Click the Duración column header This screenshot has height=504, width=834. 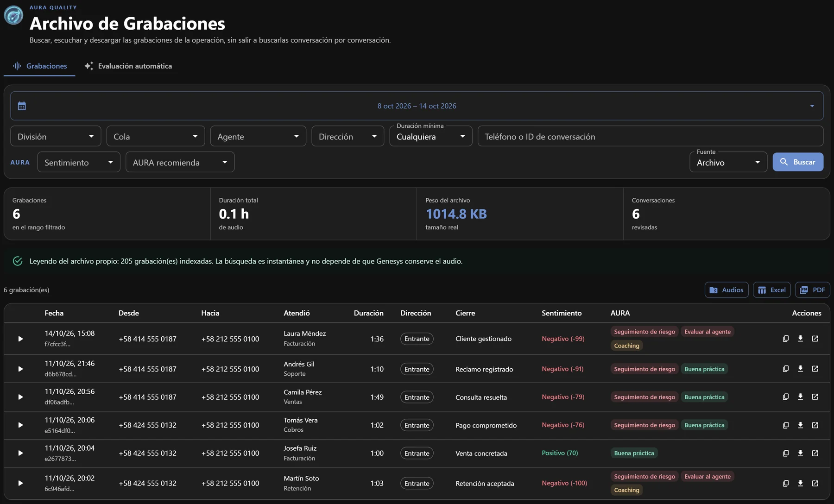pyautogui.click(x=369, y=313)
